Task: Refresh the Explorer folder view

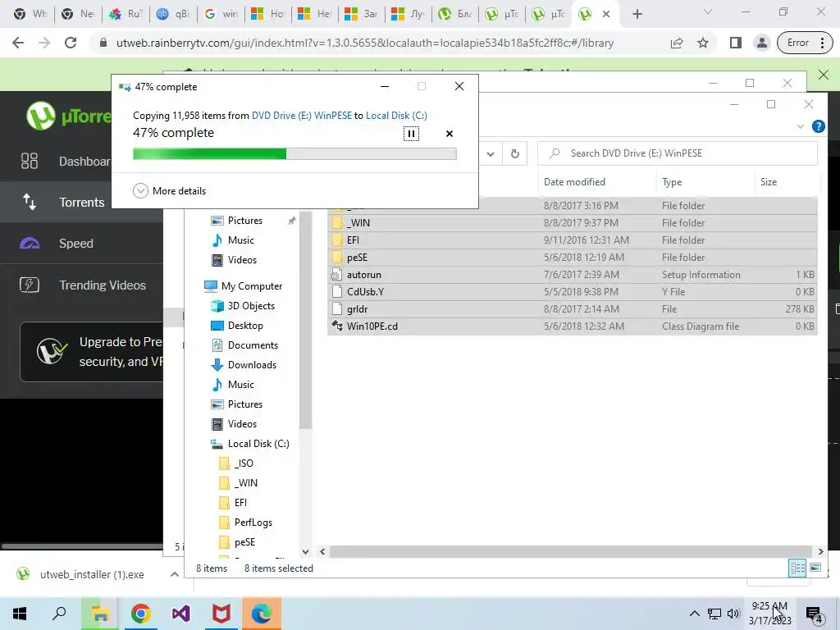Action: tap(515, 153)
